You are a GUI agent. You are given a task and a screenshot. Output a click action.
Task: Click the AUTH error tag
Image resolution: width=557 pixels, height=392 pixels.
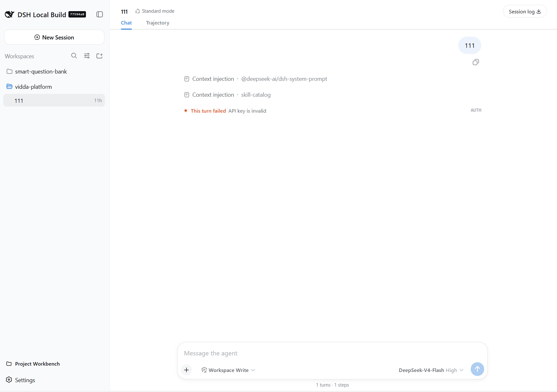[x=476, y=110]
